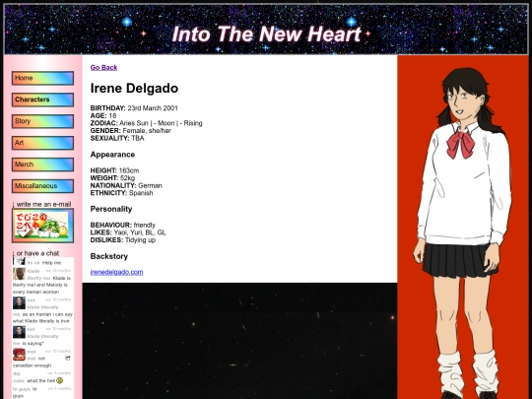Select the birthday text 23rd March 2001
The height and width of the screenshot is (399, 532).
tap(153, 108)
